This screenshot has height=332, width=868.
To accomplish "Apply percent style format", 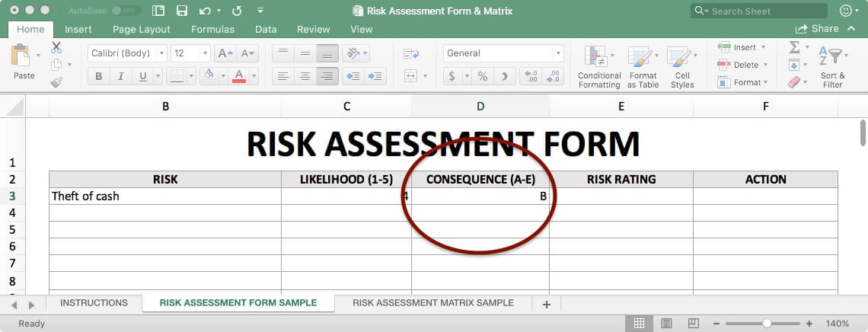I will click(483, 76).
